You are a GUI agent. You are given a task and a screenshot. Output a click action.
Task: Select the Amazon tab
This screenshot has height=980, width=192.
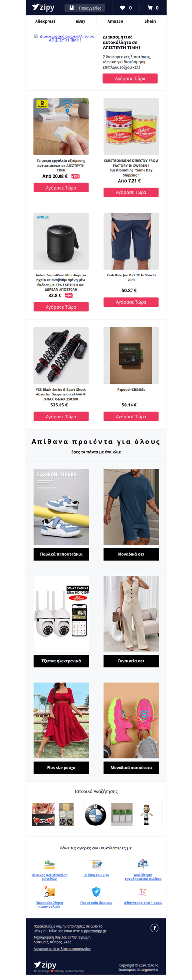[115, 21]
